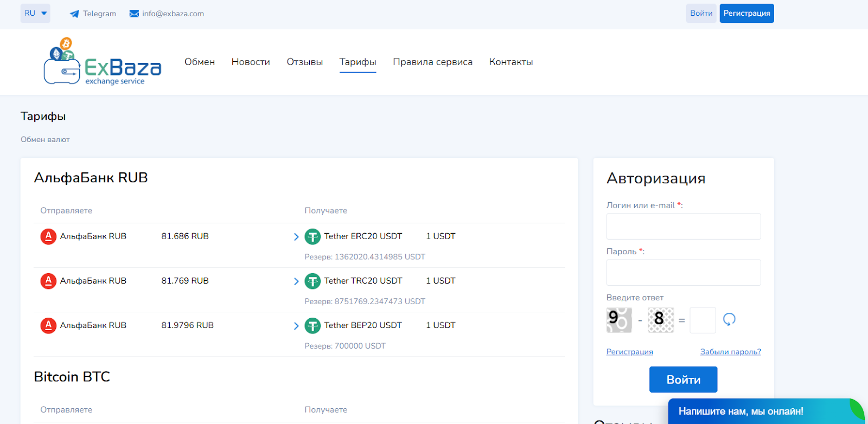
Task: Click the Tether TRC20 USDT coin icon
Action: [312, 281]
